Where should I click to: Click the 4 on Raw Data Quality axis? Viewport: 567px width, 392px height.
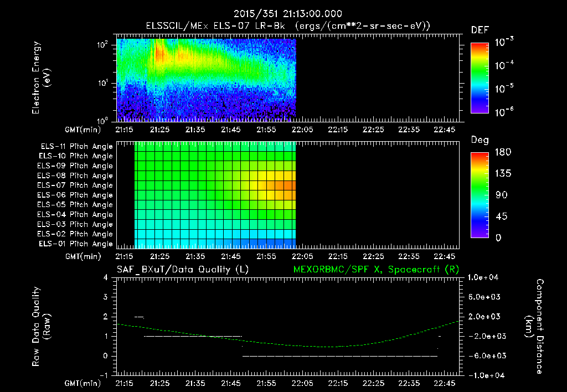click(106, 277)
